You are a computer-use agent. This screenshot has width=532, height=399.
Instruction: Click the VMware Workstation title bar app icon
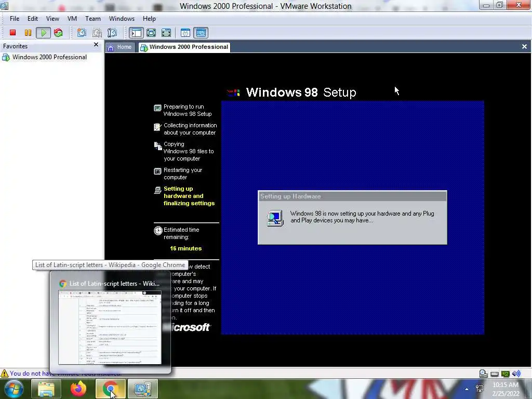click(x=4, y=5)
